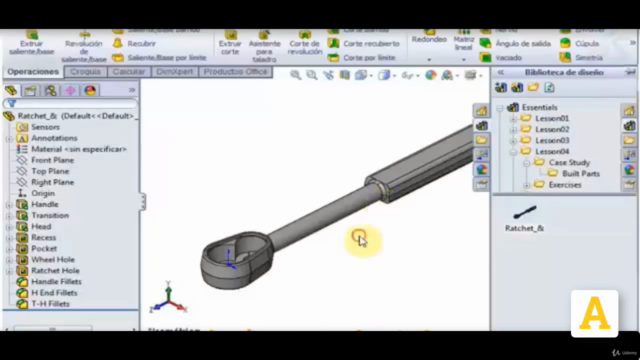Open the Asistente para taladro

(264, 47)
